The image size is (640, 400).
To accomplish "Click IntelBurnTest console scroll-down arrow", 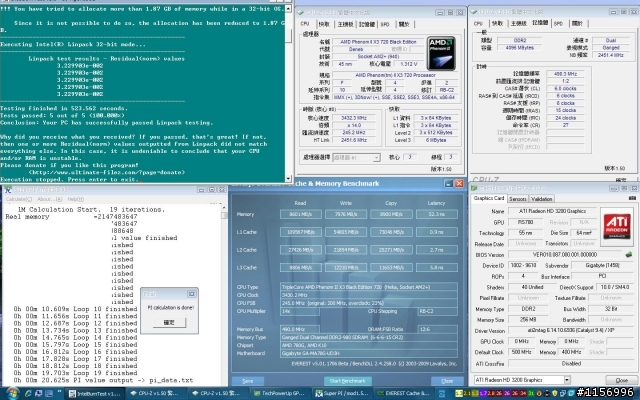I will click(288, 179).
